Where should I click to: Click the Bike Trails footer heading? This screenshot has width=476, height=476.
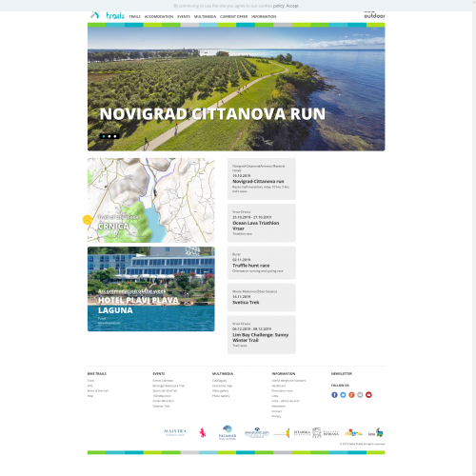[x=97, y=374]
